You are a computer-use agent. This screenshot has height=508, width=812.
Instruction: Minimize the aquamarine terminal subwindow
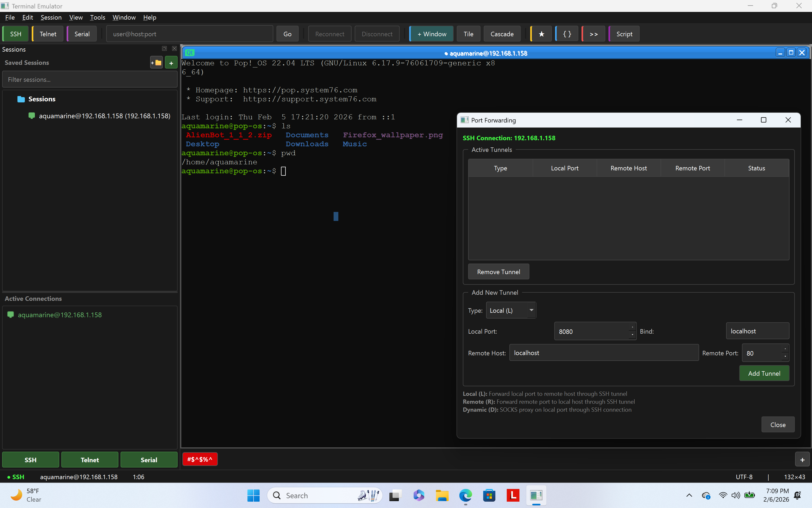point(780,53)
